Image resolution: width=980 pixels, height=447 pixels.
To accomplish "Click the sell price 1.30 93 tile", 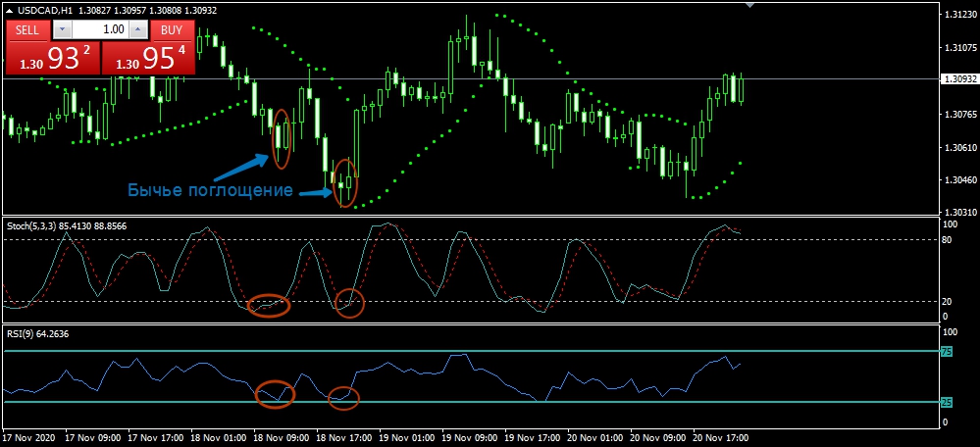I will click(52, 59).
